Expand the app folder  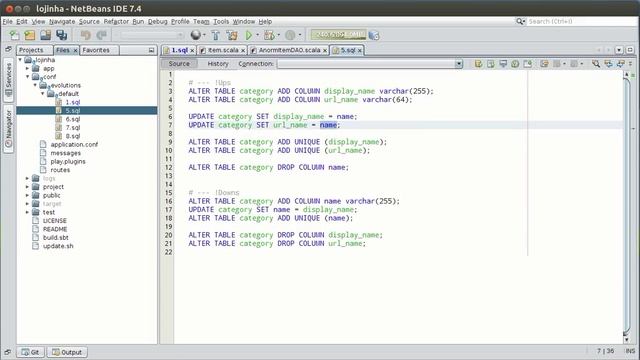[27, 69]
